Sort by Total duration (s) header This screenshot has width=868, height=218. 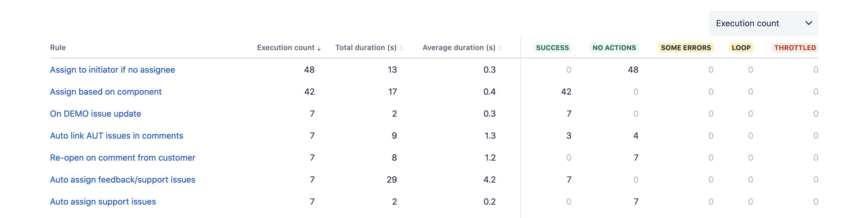click(366, 48)
